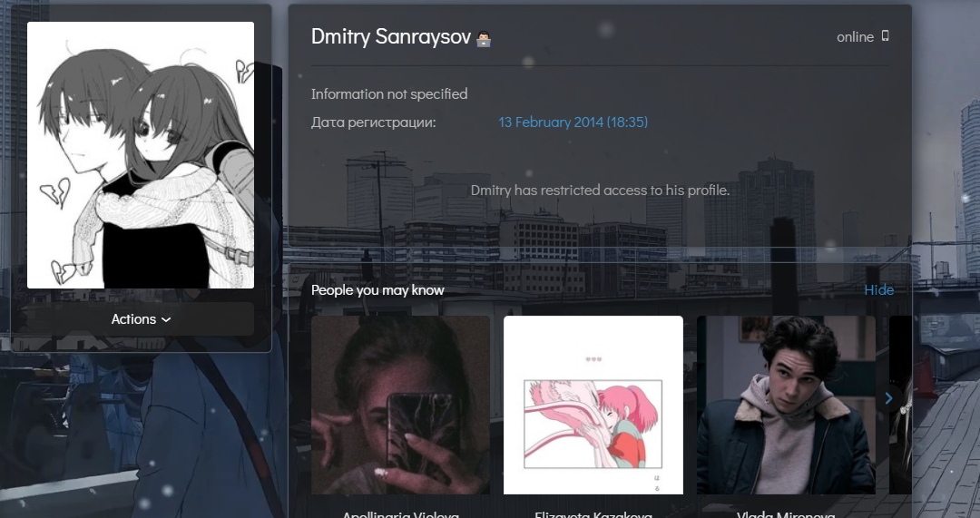Show next suggested people with right arrow
The image size is (980, 518).
(x=888, y=398)
